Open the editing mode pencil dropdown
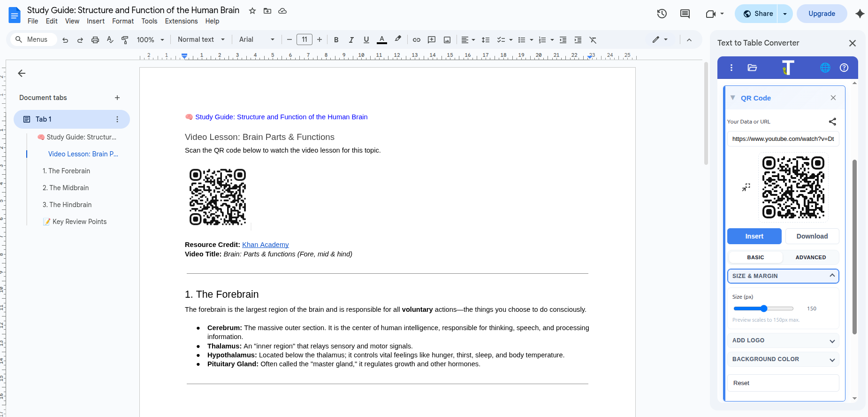Screen dimensions: 868x417 point(660,39)
